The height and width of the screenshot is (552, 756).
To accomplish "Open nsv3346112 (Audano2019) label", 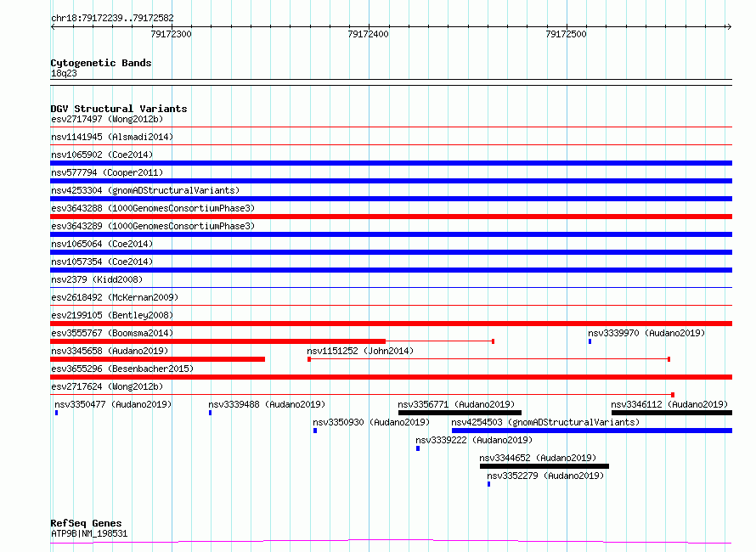I will pyautogui.click(x=669, y=404).
